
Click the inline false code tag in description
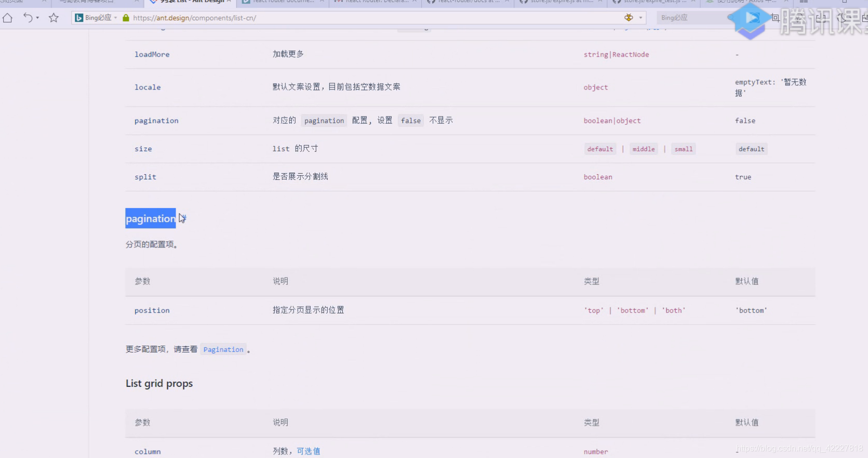411,121
